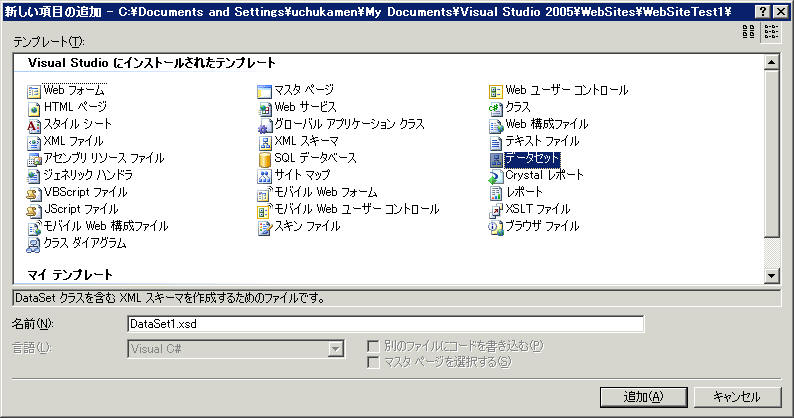Viewport: 794px width, 418px height.
Task: Select the Web サービス template icon
Action: 264,108
